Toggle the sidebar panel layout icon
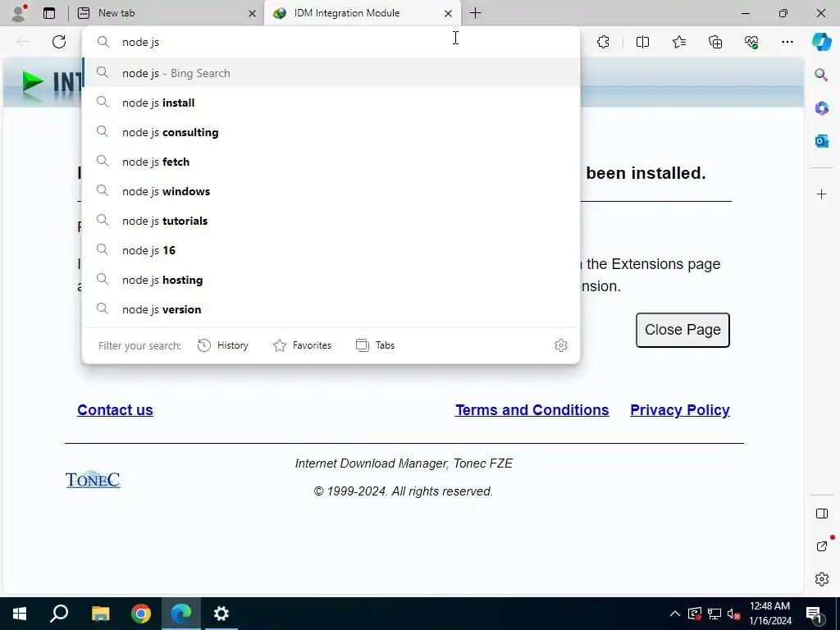 coord(822,514)
